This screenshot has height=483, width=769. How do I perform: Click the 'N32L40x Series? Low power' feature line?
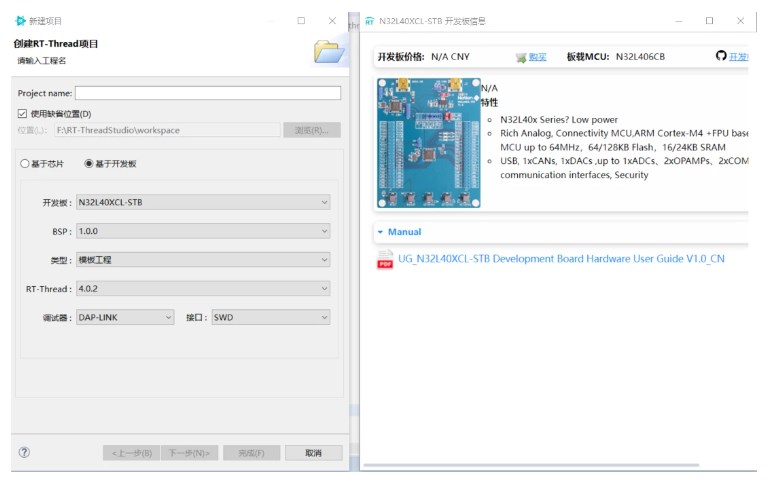point(559,120)
